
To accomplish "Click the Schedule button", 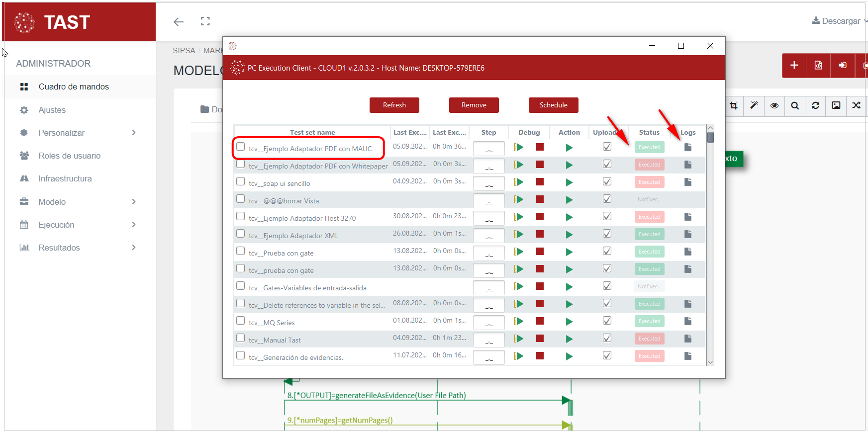I will [553, 105].
